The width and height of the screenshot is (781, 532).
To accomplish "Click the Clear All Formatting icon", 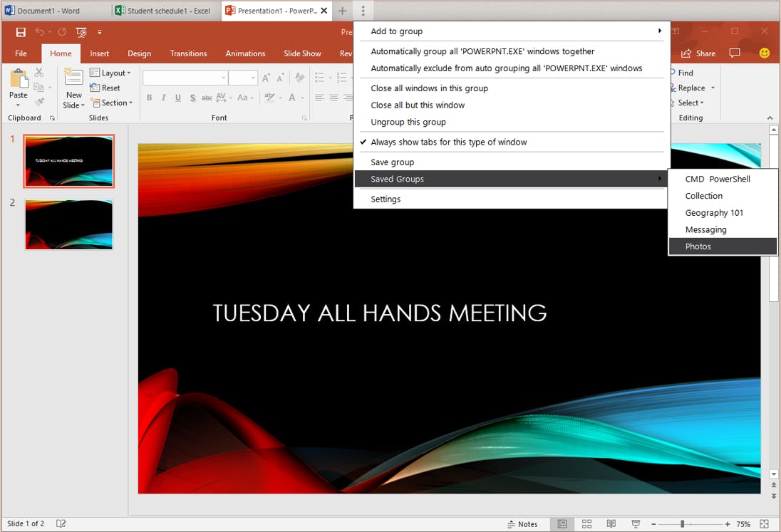I will pos(299,78).
